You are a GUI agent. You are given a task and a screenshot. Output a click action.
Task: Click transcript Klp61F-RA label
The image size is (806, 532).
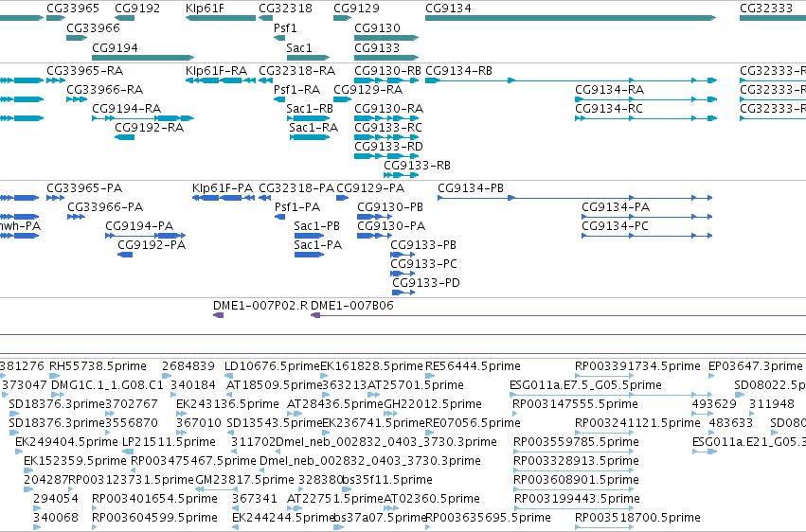click(216, 70)
